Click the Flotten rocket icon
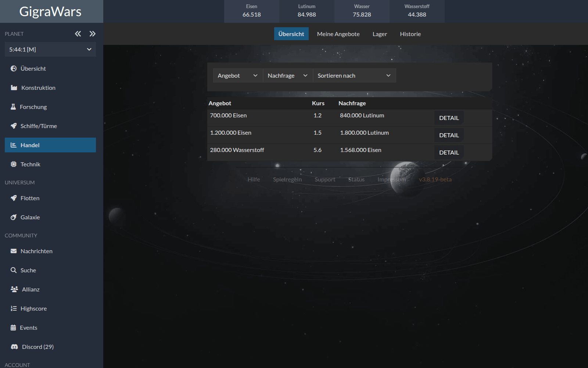The width and height of the screenshot is (588, 368). [14, 198]
